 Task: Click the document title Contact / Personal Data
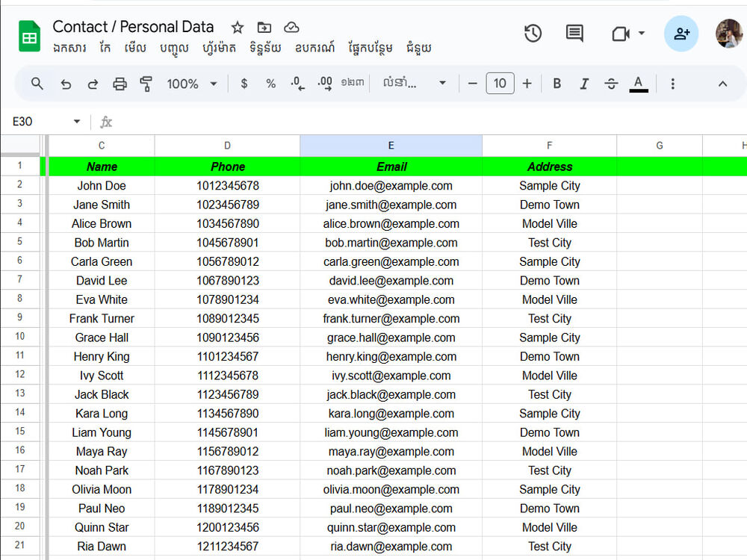pos(133,27)
